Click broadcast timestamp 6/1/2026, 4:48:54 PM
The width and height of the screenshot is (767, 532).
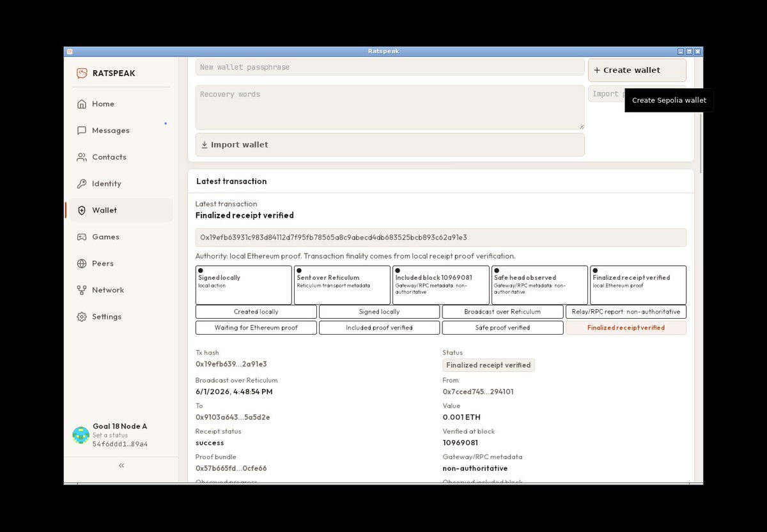click(x=234, y=391)
